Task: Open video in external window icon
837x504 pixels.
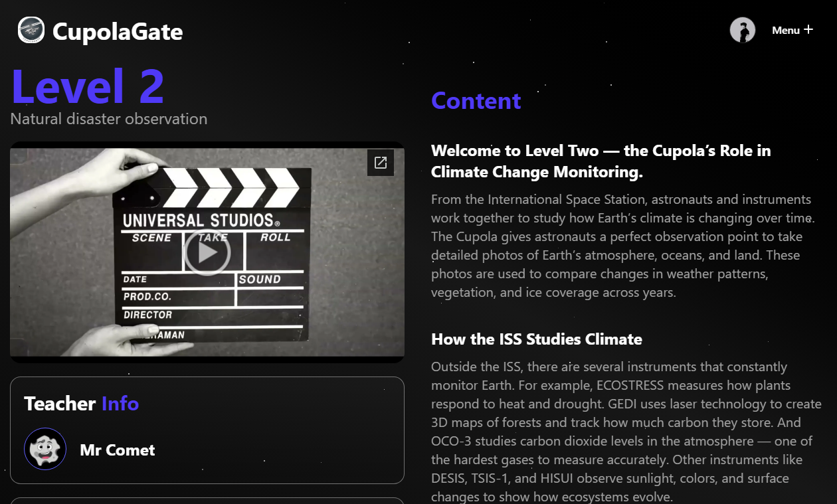Action: pyautogui.click(x=381, y=163)
